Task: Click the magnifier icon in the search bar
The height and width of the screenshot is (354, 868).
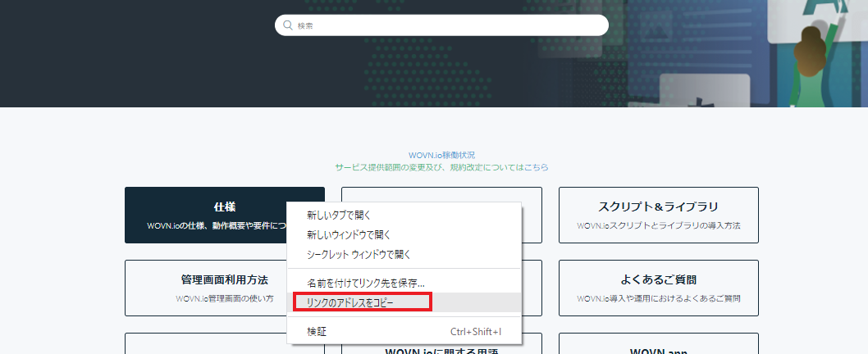Action: pos(288,25)
